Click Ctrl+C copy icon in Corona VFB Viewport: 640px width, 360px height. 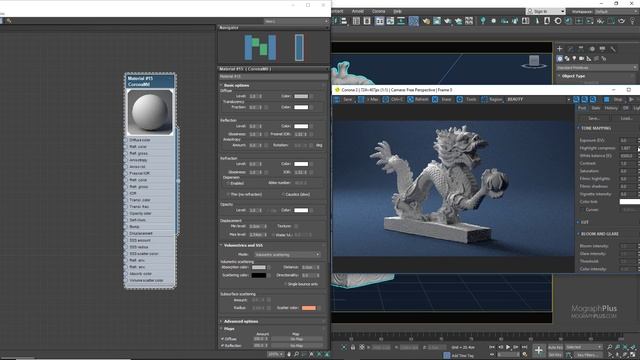click(386, 100)
